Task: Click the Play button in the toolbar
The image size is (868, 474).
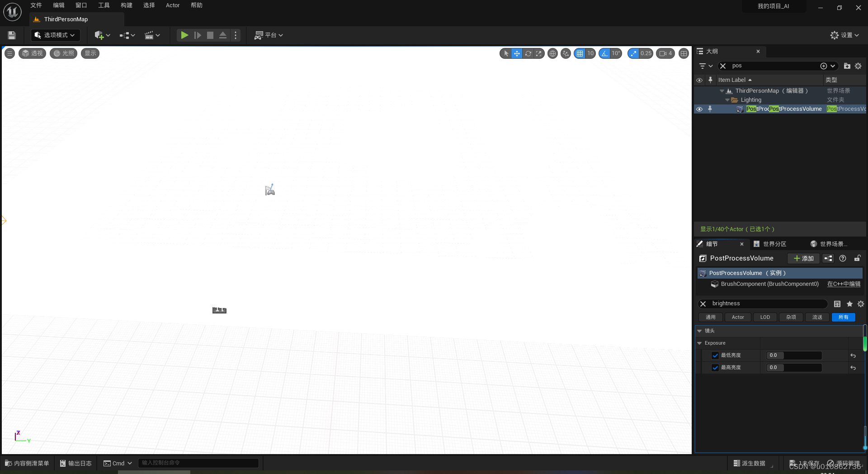Action: click(184, 35)
